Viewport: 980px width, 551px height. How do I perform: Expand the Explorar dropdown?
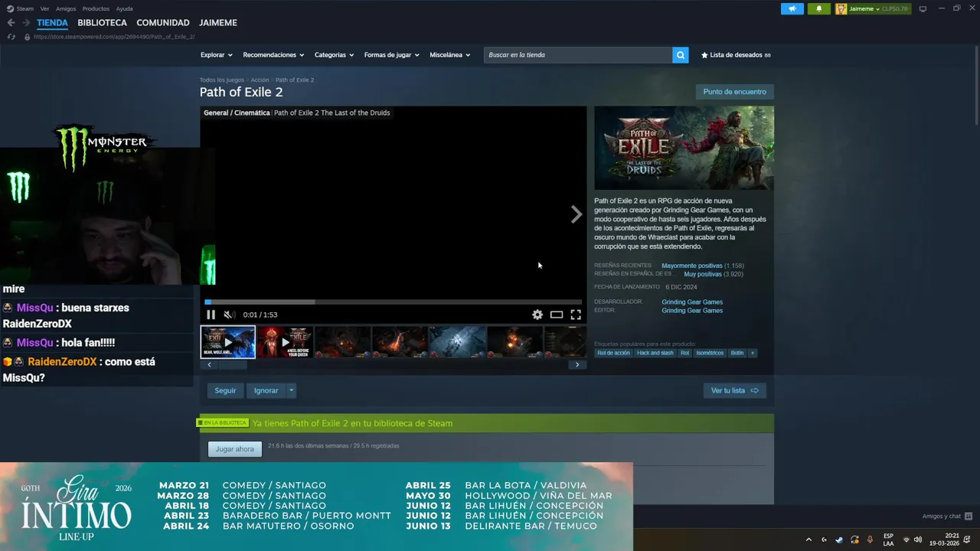(216, 55)
